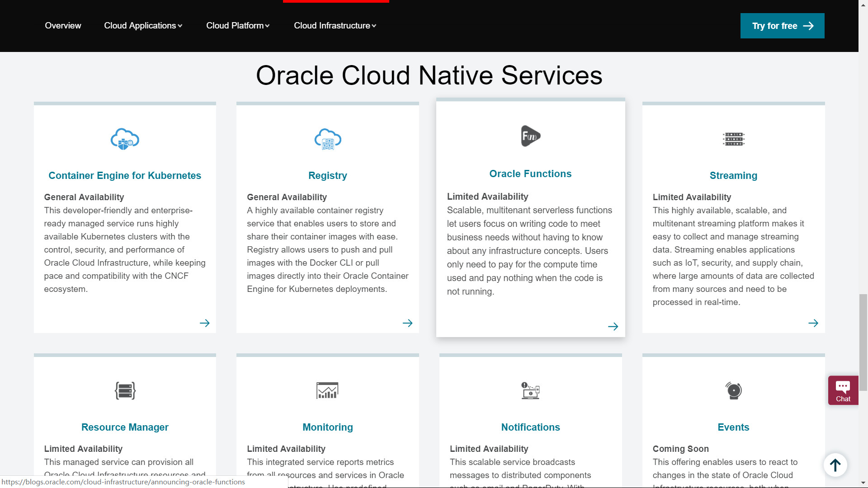Click the arrow on the Kubernetes card

point(204,323)
